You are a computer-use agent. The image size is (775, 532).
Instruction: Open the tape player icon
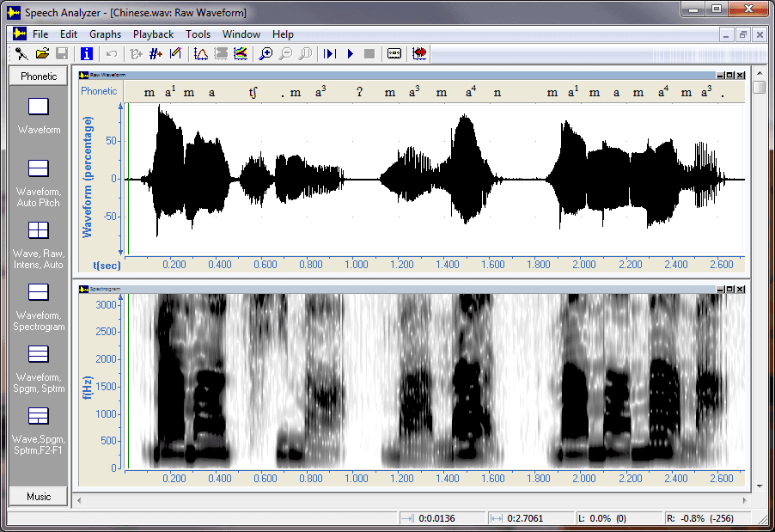pos(394,53)
